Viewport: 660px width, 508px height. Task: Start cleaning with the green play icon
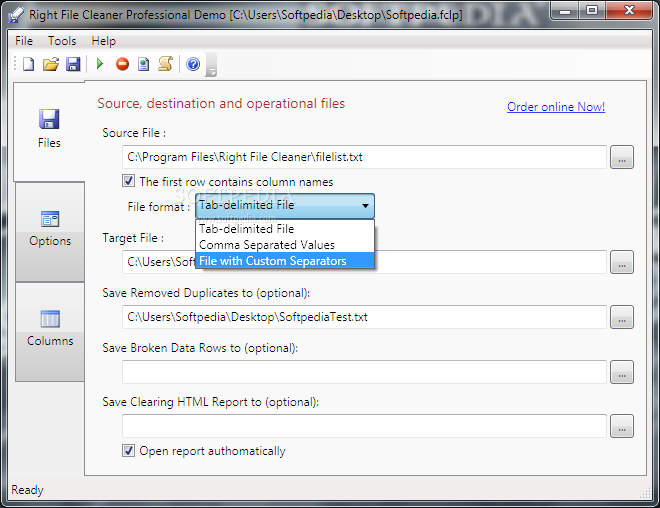click(100, 64)
